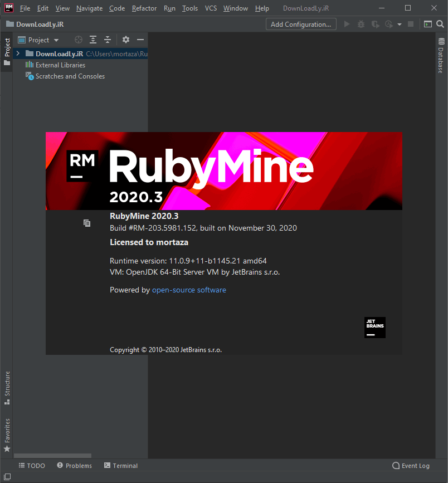Click the RM logo on RubyMine banner
This screenshot has width=448, height=483.
pos(82,165)
